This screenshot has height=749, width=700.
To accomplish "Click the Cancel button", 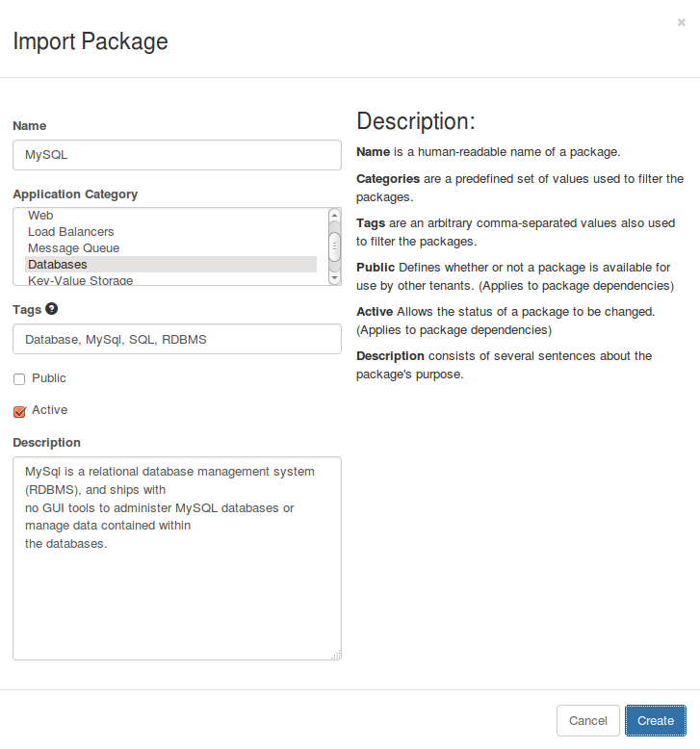I will click(x=587, y=721).
